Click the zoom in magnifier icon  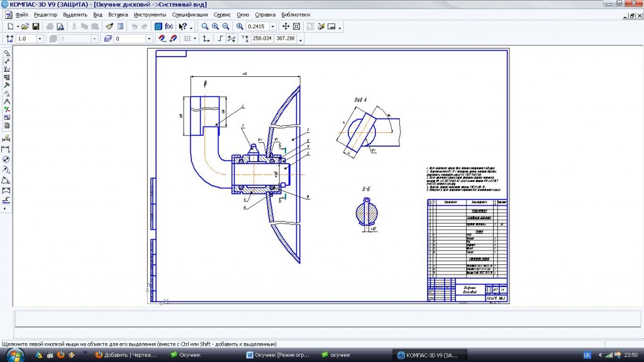point(215,26)
